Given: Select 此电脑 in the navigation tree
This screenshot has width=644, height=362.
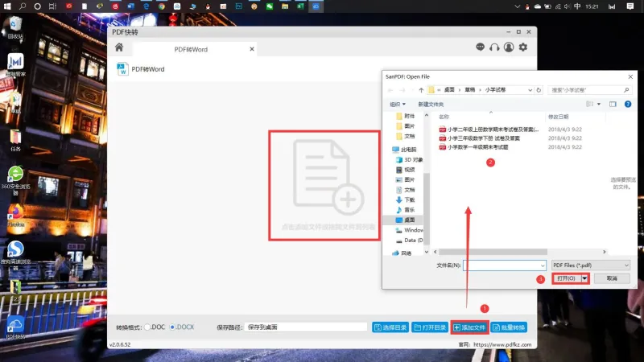Looking at the screenshot, I should [x=404, y=150].
